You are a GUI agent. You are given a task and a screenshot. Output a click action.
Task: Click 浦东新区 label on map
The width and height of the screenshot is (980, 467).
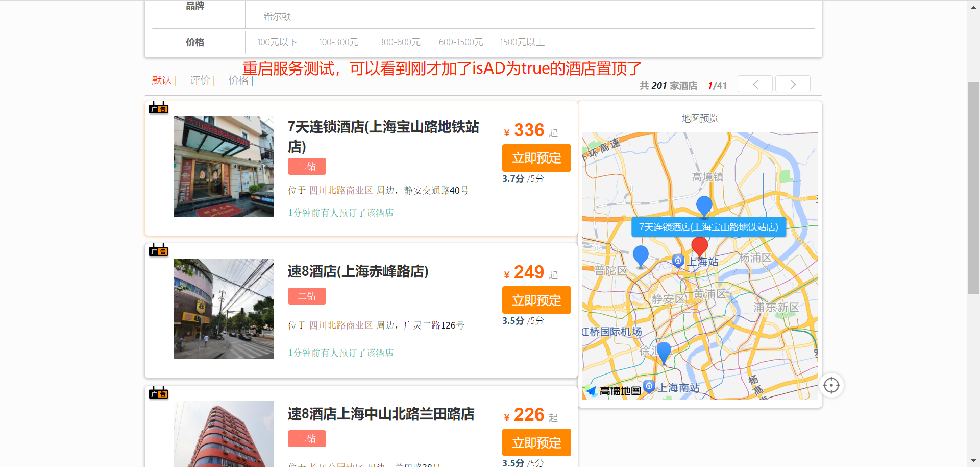click(x=776, y=308)
